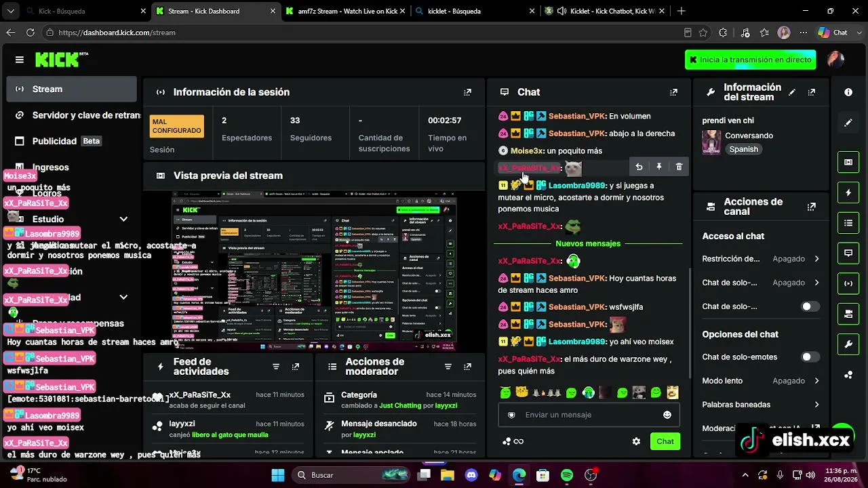Switch to the amf7z Stream browser tab
The height and width of the screenshot is (488, 868).
(x=346, y=11)
